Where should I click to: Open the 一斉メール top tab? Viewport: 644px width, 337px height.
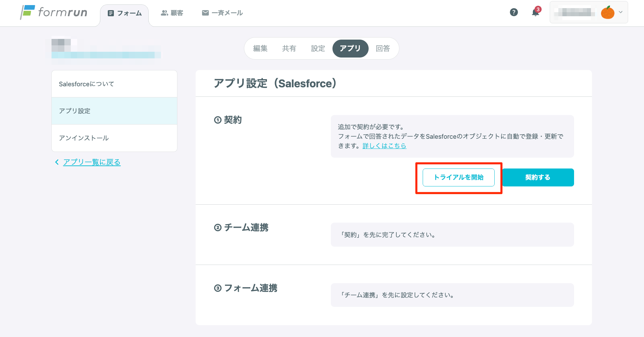222,13
